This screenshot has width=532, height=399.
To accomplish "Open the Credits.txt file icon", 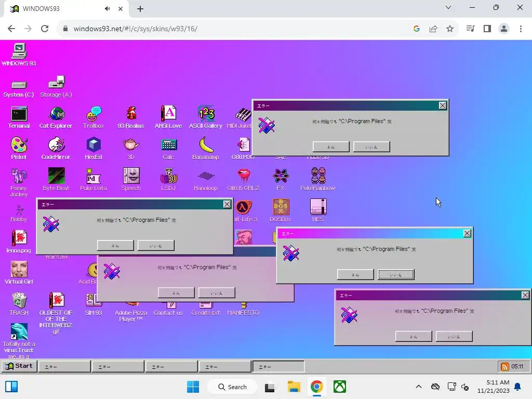I will (206, 309).
